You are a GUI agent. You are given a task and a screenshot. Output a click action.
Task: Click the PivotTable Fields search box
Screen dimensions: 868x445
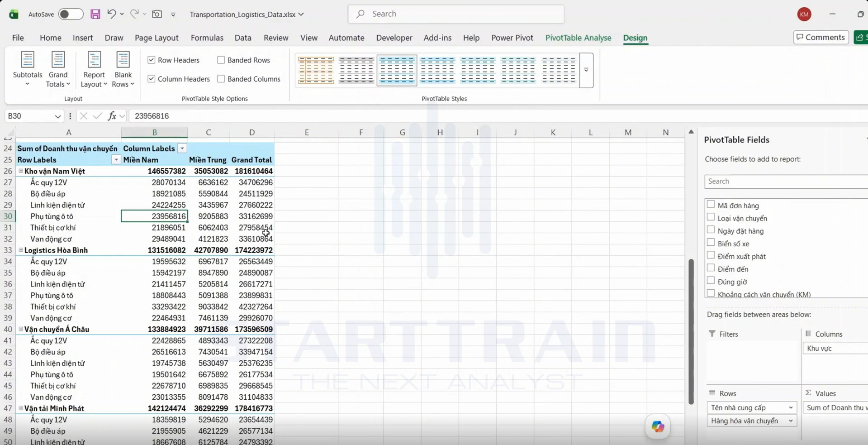click(786, 182)
